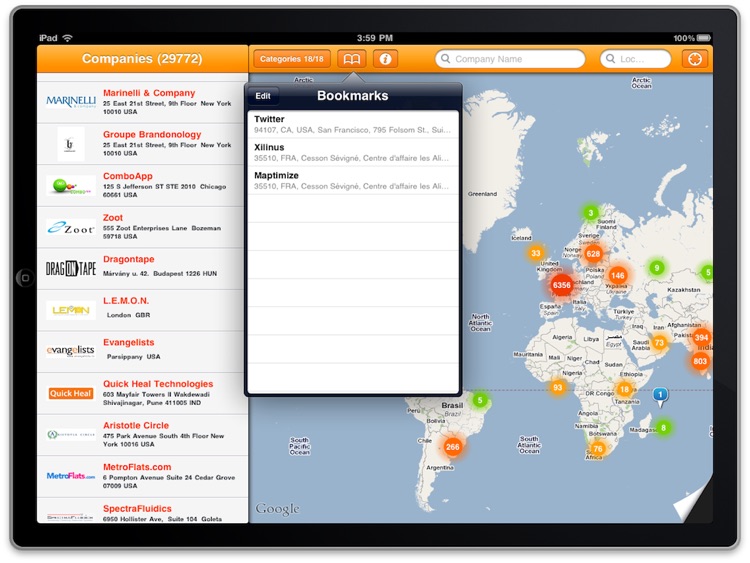Open the SpectraFluidics entry
Viewport: 750px width, 563px height.
coord(143,511)
